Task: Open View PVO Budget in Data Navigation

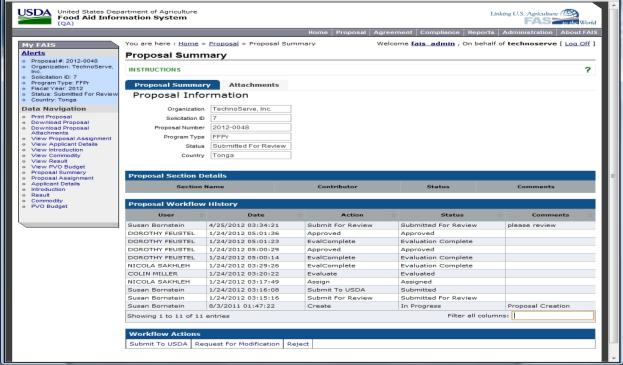Action: click(x=58, y=167)
